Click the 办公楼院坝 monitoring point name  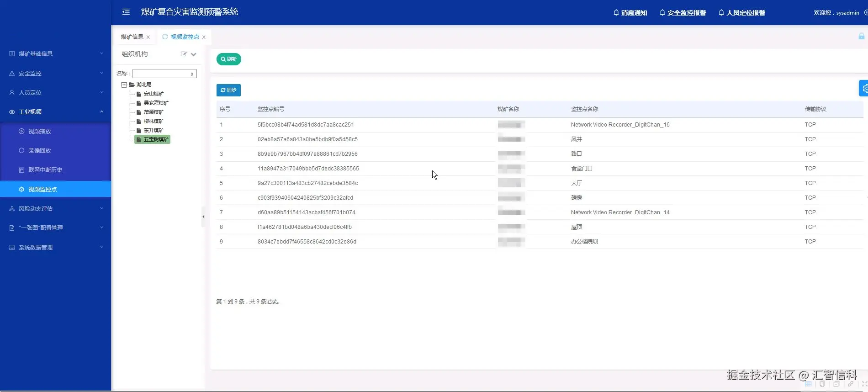point(584,242)
